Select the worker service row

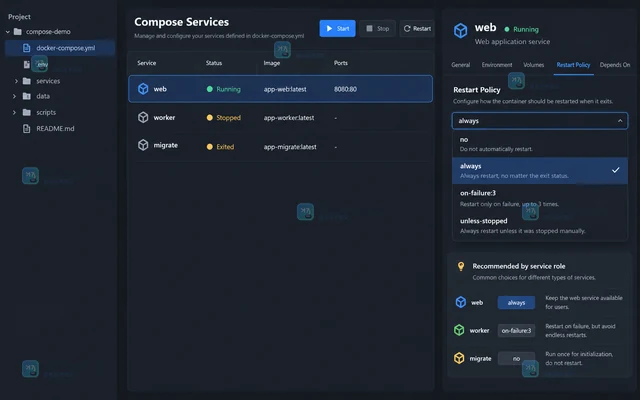coord(280,118)
